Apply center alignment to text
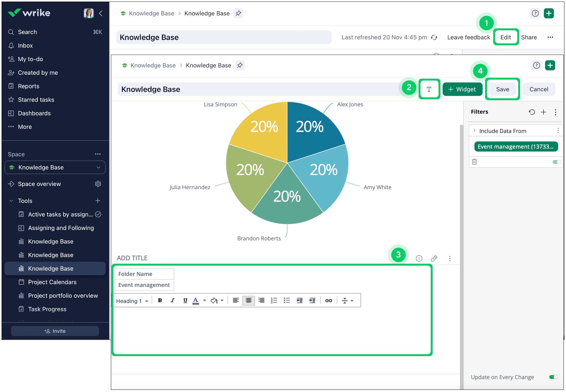 (249, 301)
